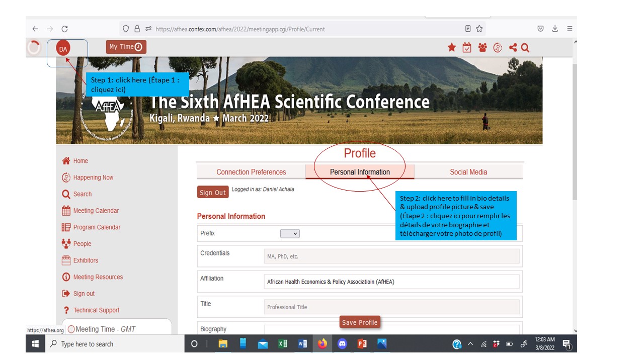Screen dimensions: 644x362
Task: Open People in the sidebar
Action: [76, 244]
